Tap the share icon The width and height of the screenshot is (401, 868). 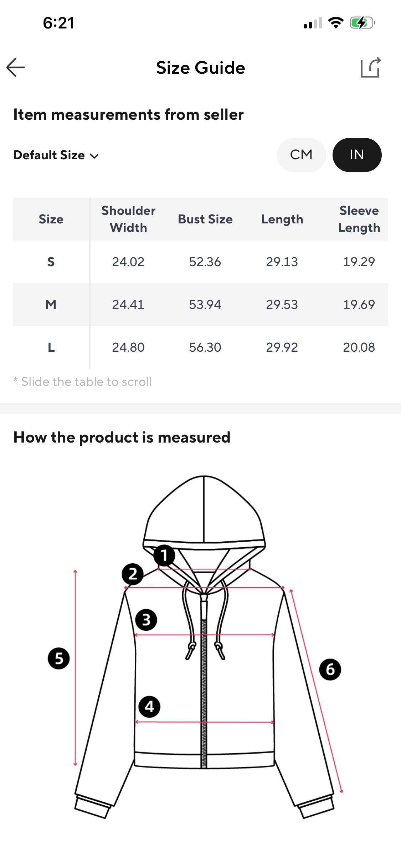tap(370, 67)
